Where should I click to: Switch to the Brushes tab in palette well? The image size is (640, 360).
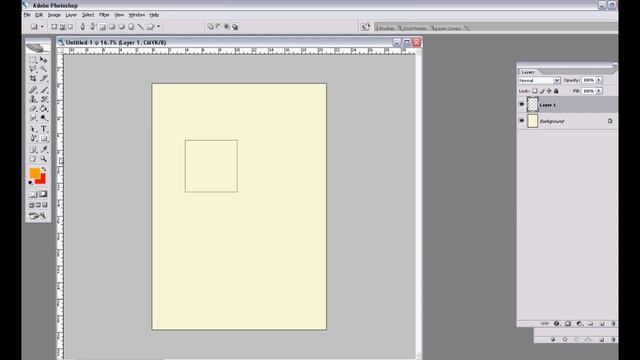point(386,28)
